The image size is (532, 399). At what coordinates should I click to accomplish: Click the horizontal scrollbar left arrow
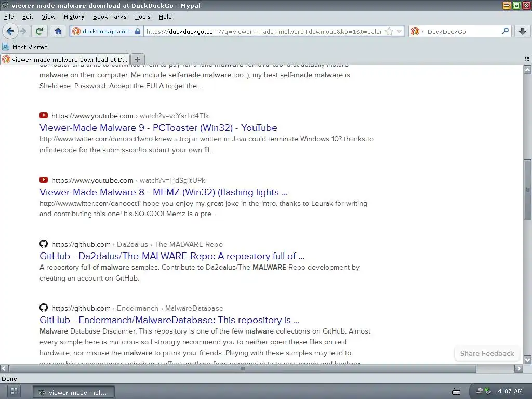click(x=4, y=368)
